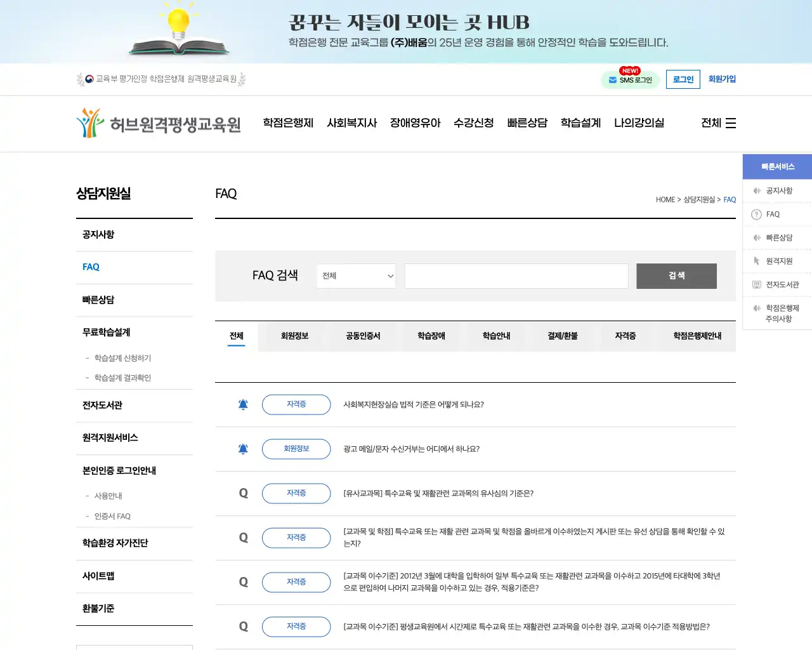Open 학습설계 신청하기 submenu
This screenshot has height=650, width=812.
(122, 358)
